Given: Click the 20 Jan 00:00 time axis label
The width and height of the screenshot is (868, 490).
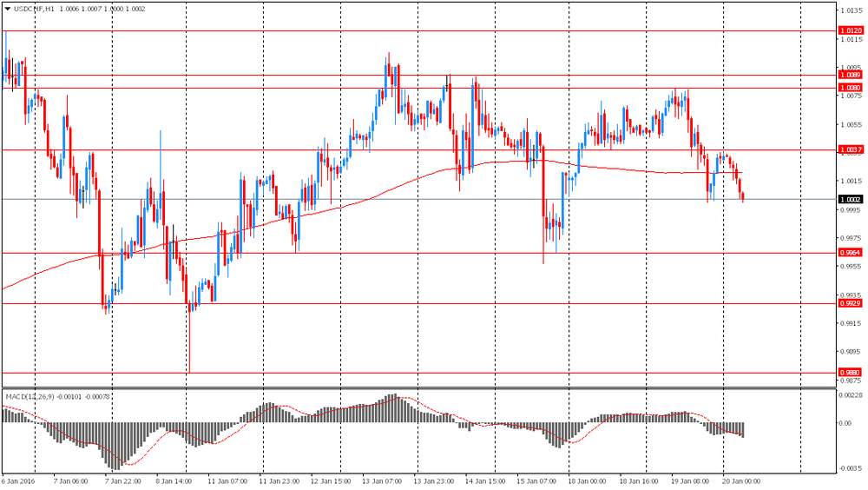Looking at the screenshot, I should click(x=741, y=481).
